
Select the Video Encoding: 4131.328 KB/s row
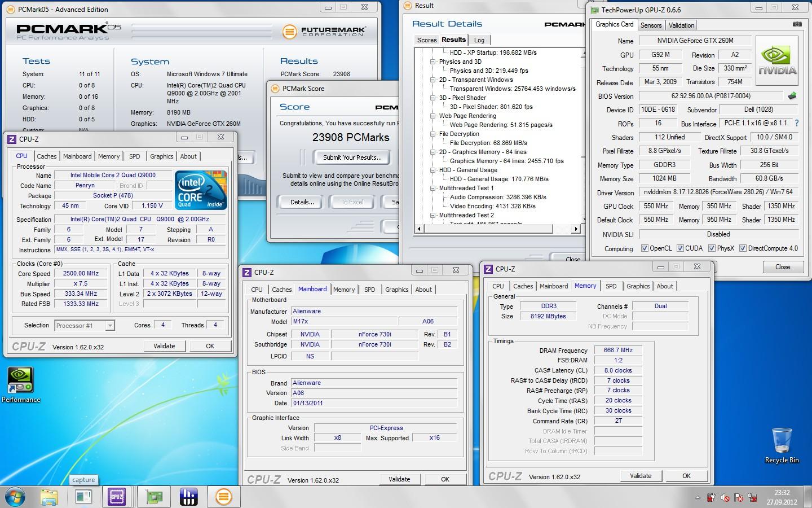pyautogui.click(x=493, y=206)
